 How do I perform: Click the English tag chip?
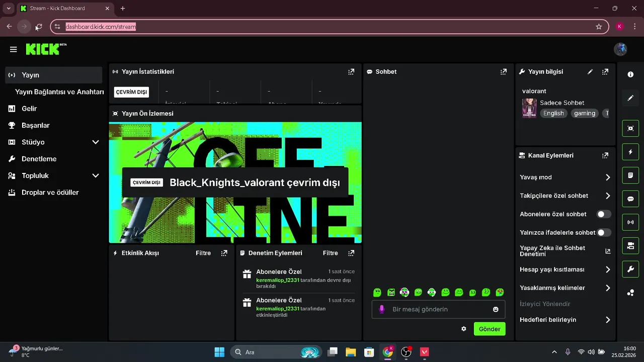553,113
